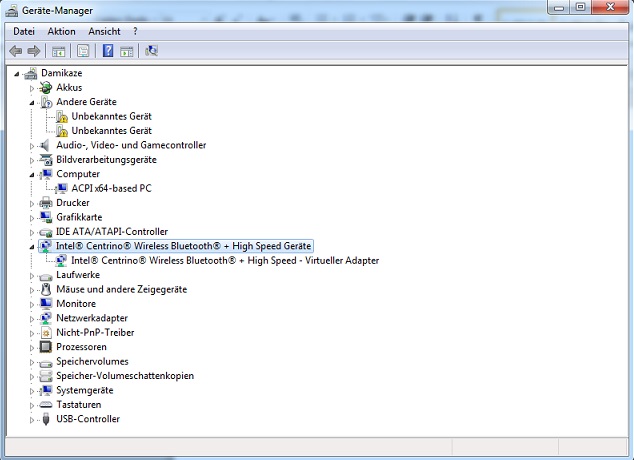Open the ? help menu
This screenshot has width=634, height=460.
coord(135,32)
